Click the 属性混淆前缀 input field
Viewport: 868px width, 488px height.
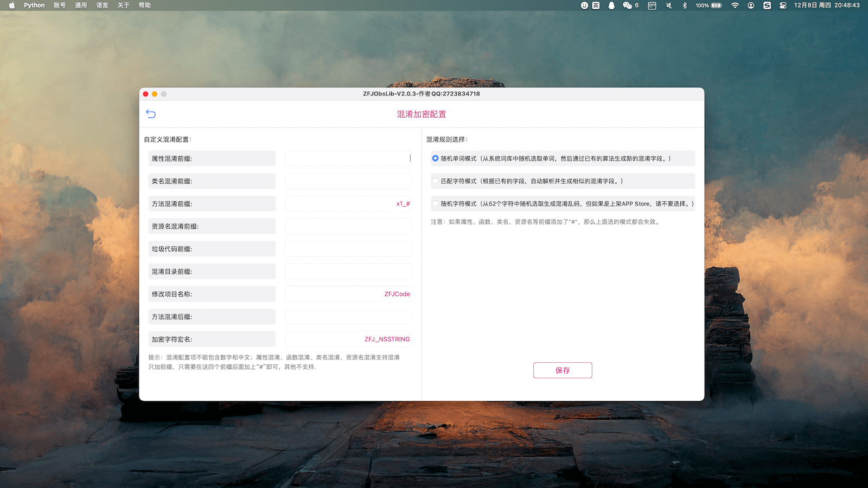coord(348,158)
